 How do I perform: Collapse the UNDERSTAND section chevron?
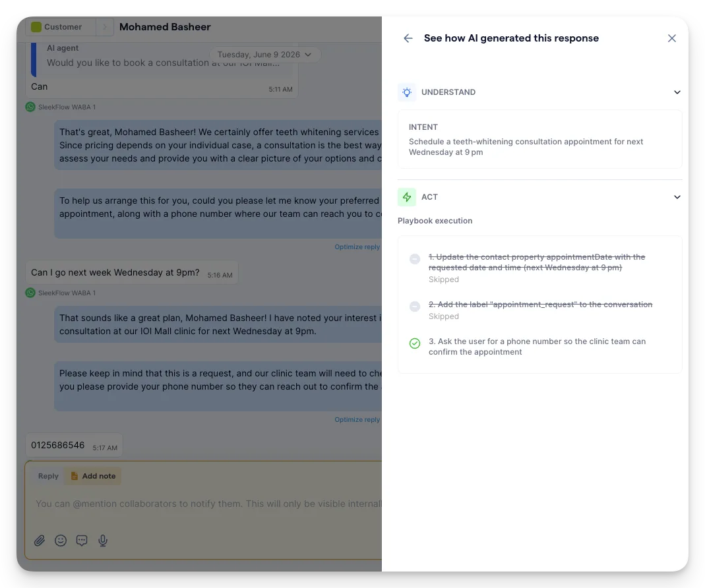click(677, 92)
